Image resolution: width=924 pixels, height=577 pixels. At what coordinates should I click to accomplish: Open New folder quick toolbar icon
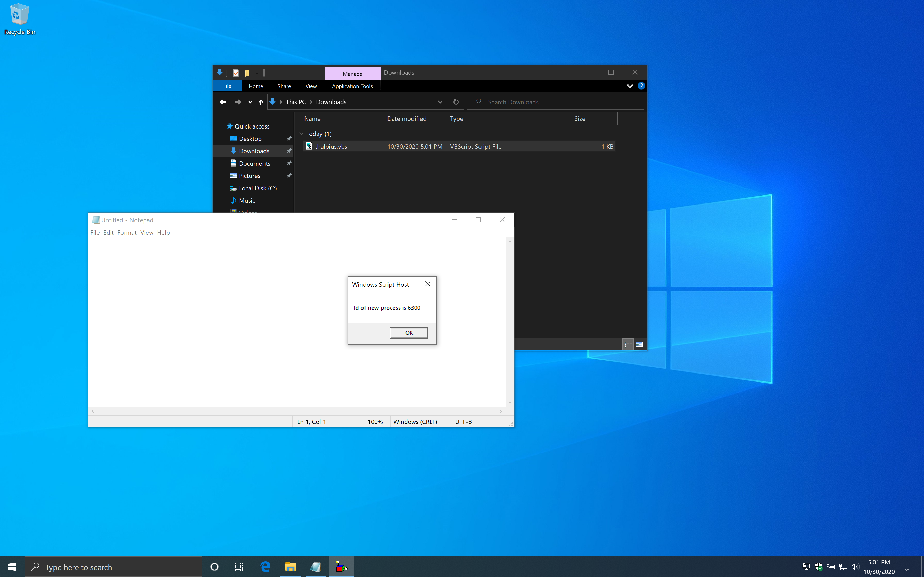[x=247, y=72]
